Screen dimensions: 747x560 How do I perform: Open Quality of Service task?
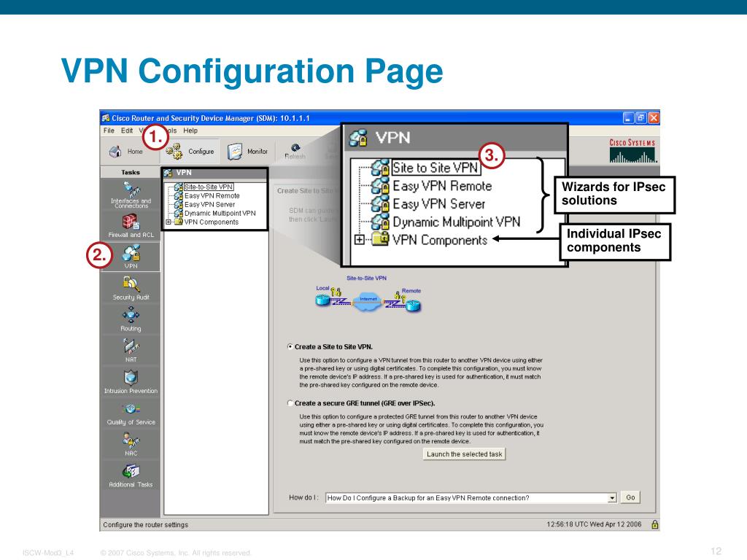(x=131, y=413)
